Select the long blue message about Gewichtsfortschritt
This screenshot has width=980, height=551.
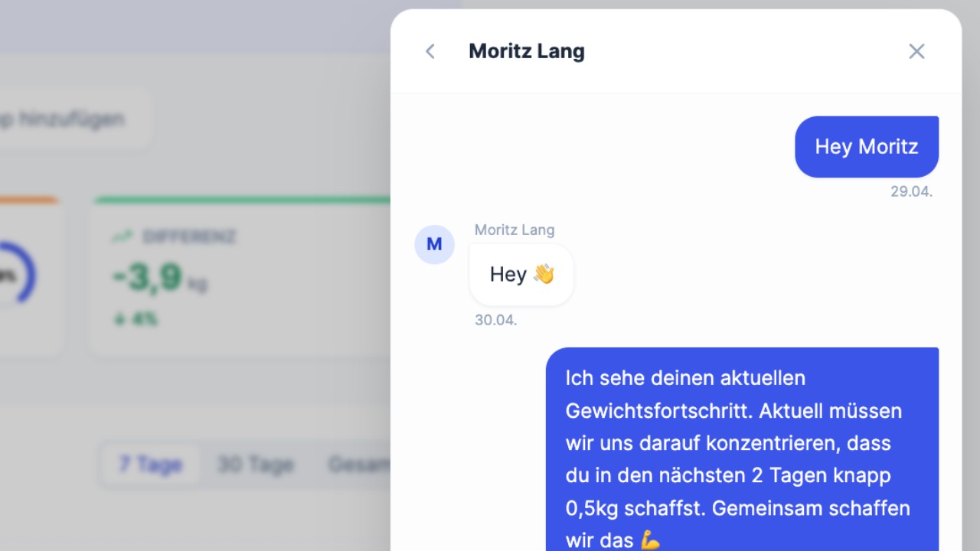click(x=742, y=449)
